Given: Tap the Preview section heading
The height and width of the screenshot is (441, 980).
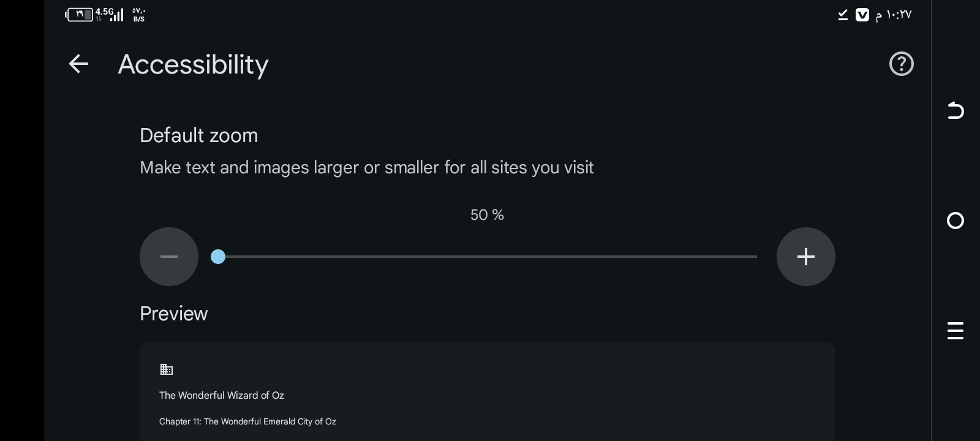Looking at the screenshot, I should (173, 314).
